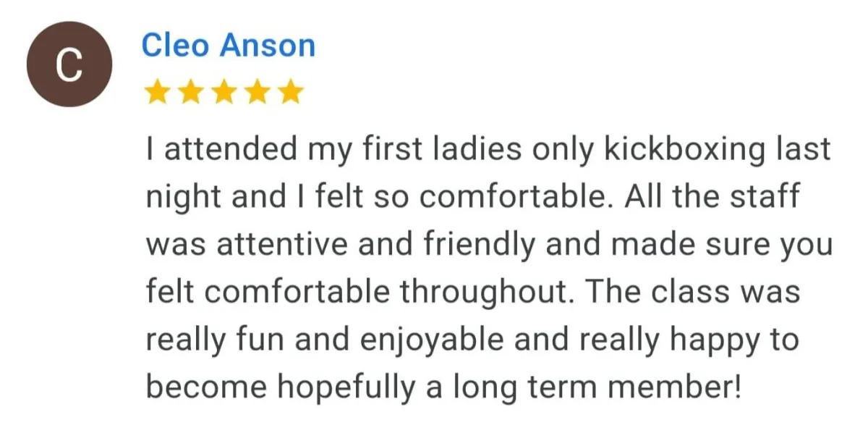This screenshot has height=433, width=868.
Task: Click the fourth yellow rating star
Action: point(258,92)
